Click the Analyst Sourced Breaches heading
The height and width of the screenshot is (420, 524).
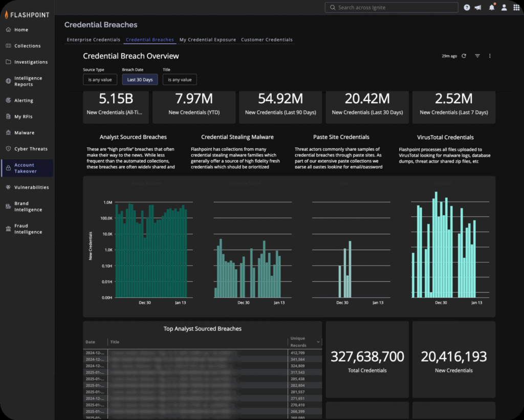coord(133,137)
